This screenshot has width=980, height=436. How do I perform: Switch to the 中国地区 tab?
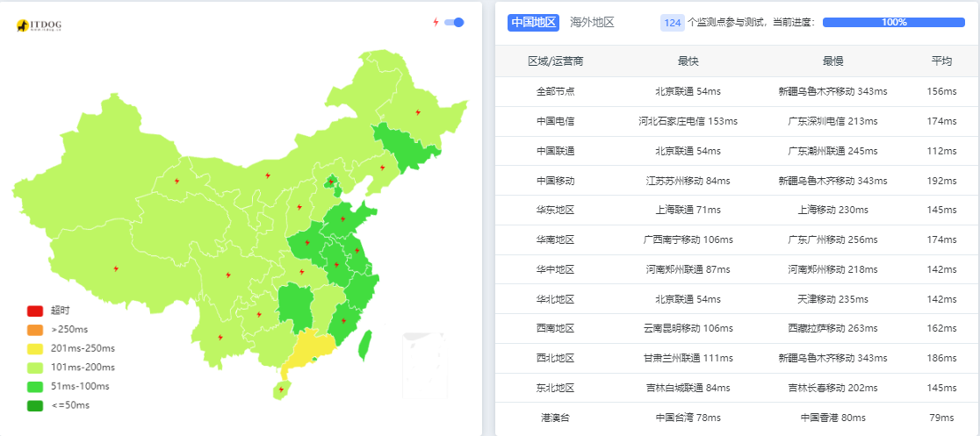533,23
